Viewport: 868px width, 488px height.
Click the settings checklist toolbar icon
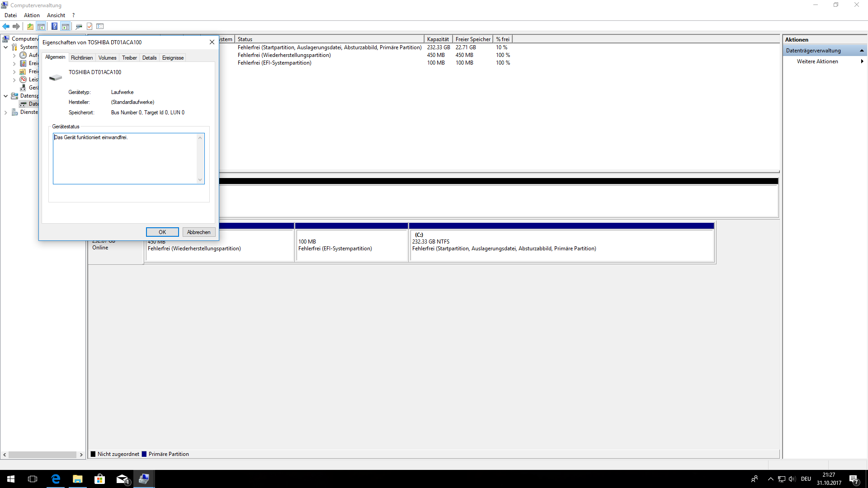click(100, 26)
